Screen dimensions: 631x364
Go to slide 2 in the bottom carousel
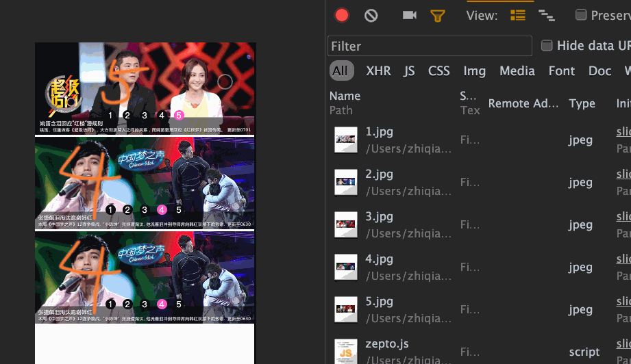(x=127, y=304)
